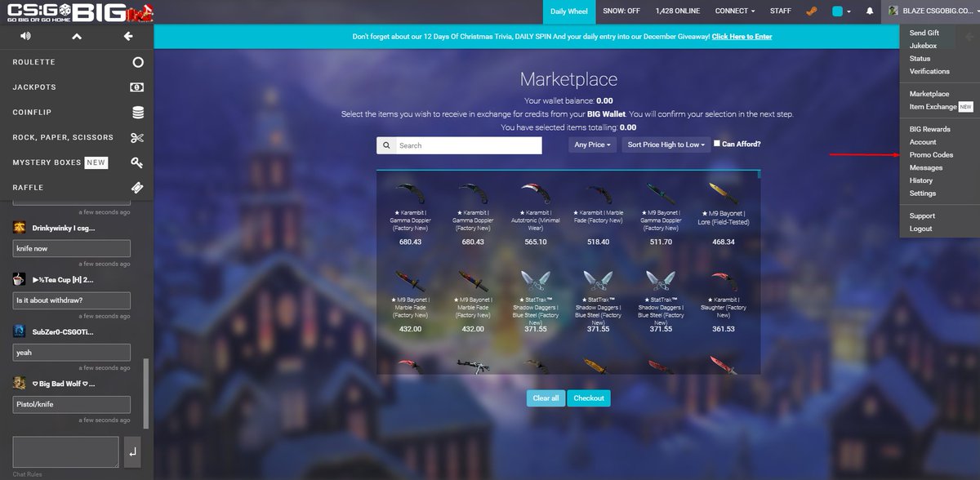Open BIG Rewards from the user menu
This screenshot has width=980, height=480.
929,129
